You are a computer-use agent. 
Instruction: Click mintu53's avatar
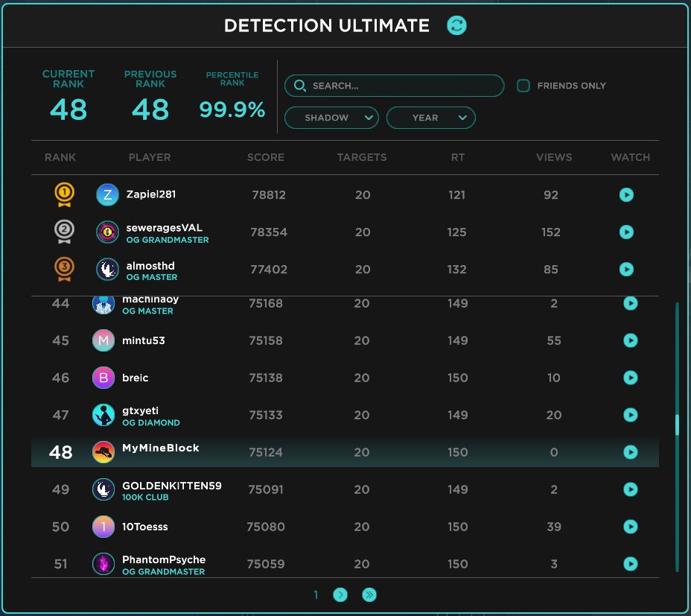104,340
